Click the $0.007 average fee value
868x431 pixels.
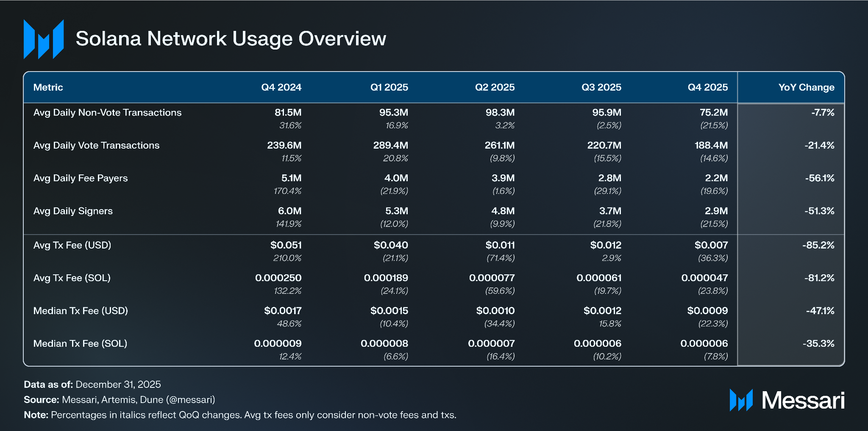pyautogui.click(x=711, y=245)
